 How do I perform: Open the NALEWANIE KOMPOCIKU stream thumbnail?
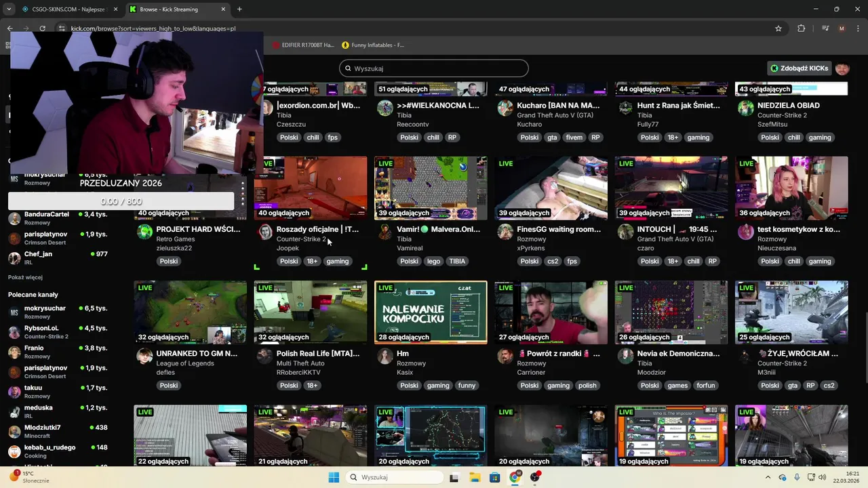point(431,312)
